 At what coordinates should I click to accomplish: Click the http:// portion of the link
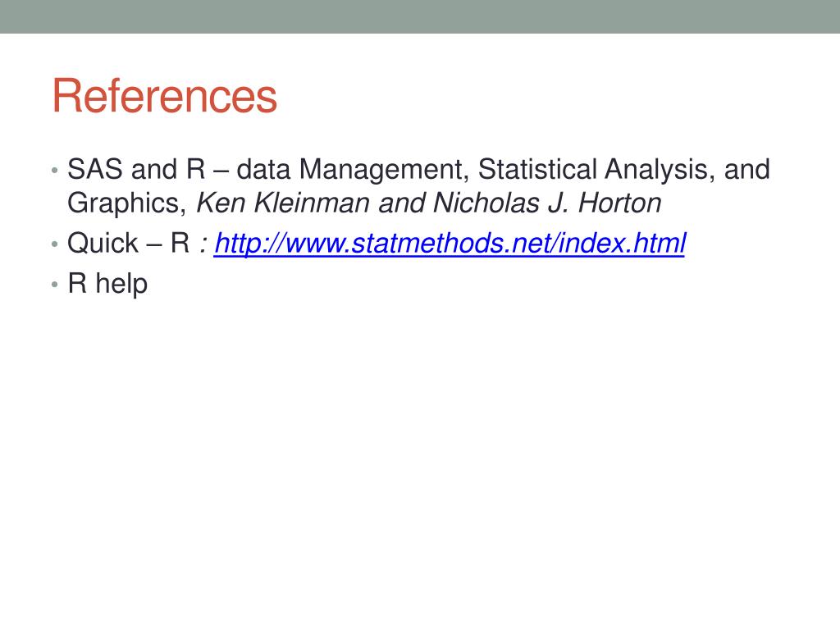249,243
